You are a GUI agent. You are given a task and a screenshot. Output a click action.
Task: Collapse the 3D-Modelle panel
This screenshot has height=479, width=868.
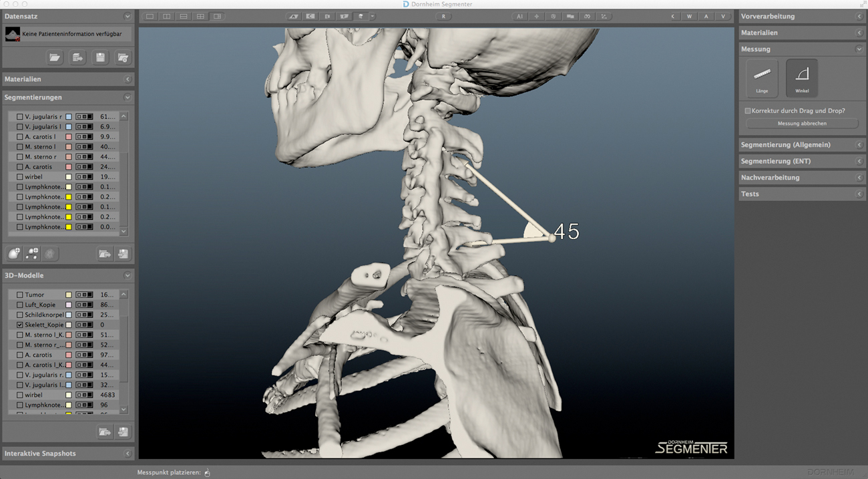(128, 275)
